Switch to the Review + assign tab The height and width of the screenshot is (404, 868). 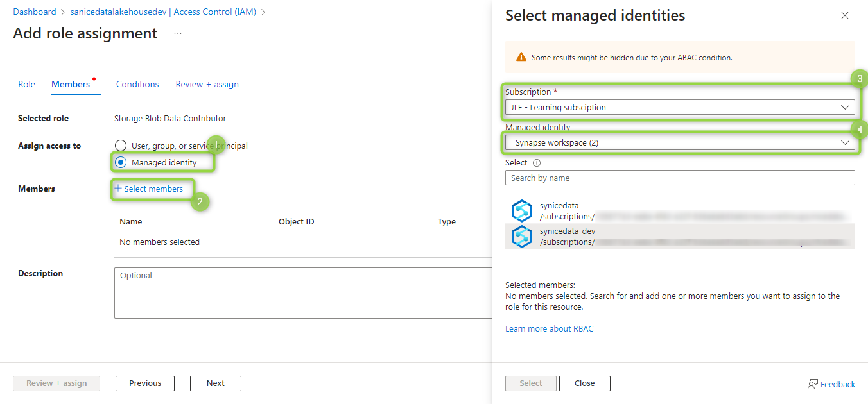207,84
